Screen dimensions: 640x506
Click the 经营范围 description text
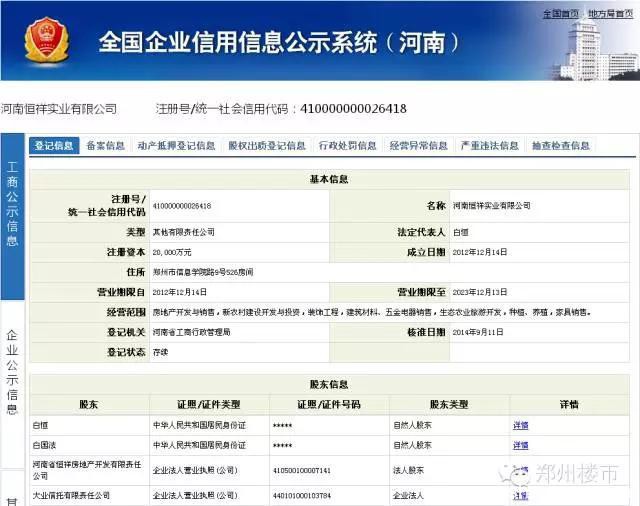pos(372,312)
